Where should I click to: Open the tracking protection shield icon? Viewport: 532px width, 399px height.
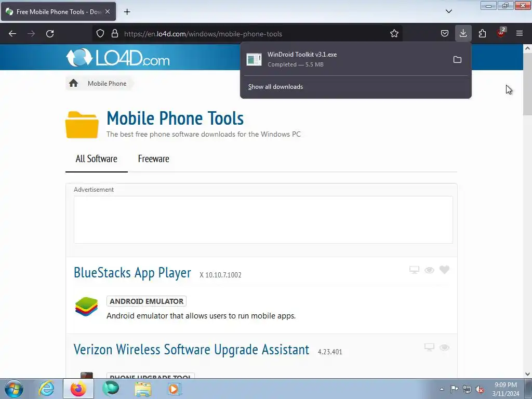pos(100,34)
